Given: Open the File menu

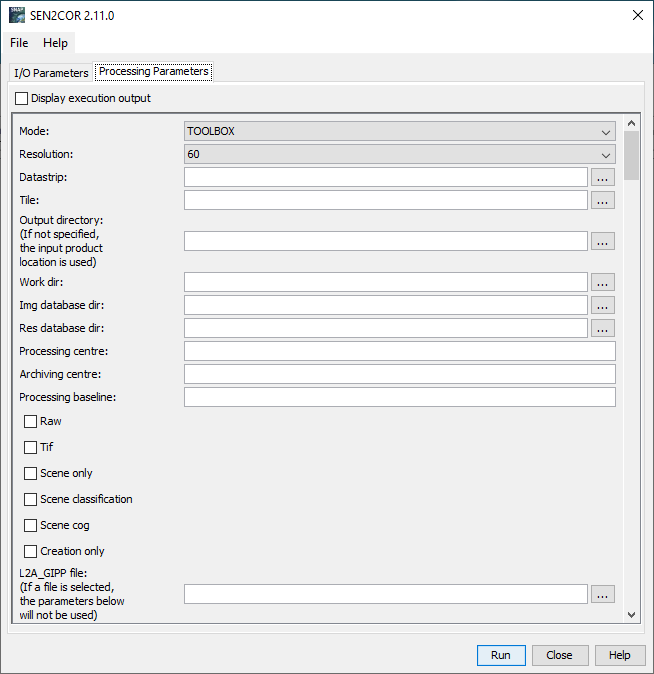Looking at the screenshot, I should click(x=19, y=43).
